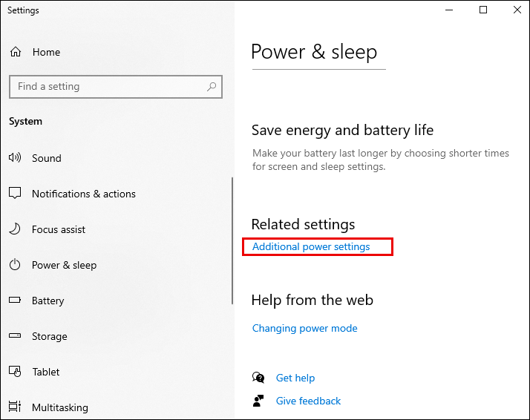530x420 pixels.
Task: Click the Power & sleep icon
Action: (15, 265)
